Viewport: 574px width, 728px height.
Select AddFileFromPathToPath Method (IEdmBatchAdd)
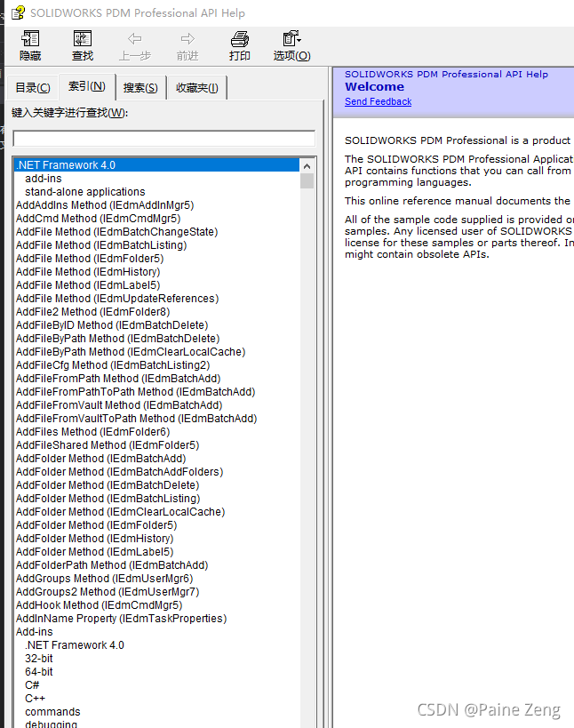tap(135, 392)
